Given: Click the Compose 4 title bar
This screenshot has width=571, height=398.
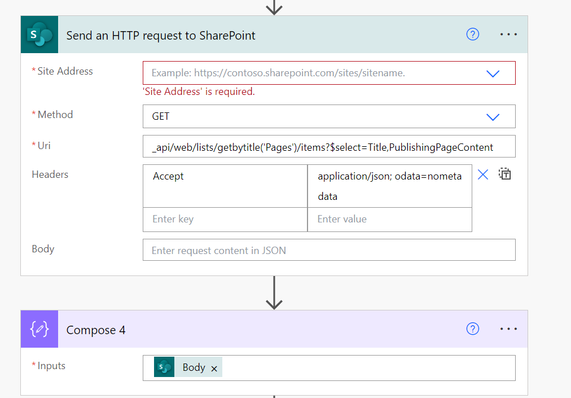Looking at the screenshot, I should 274,329.
